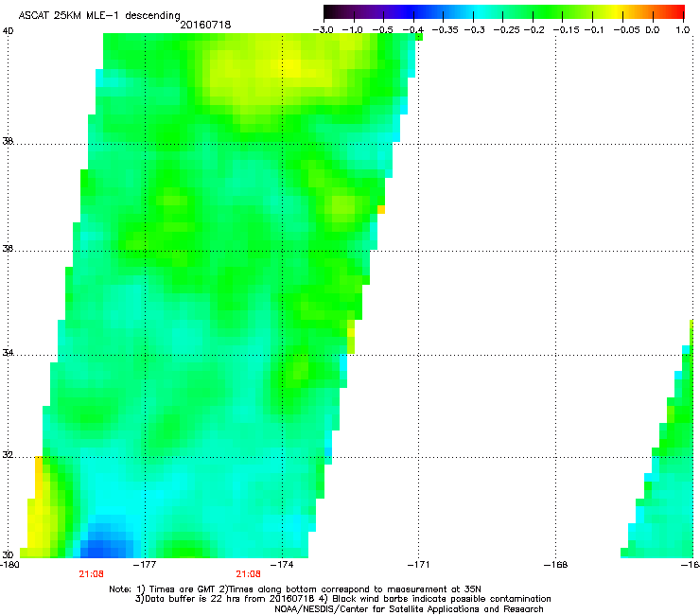Click the dark blue patch in the swath
700x615 pixels.
[106, 544]
